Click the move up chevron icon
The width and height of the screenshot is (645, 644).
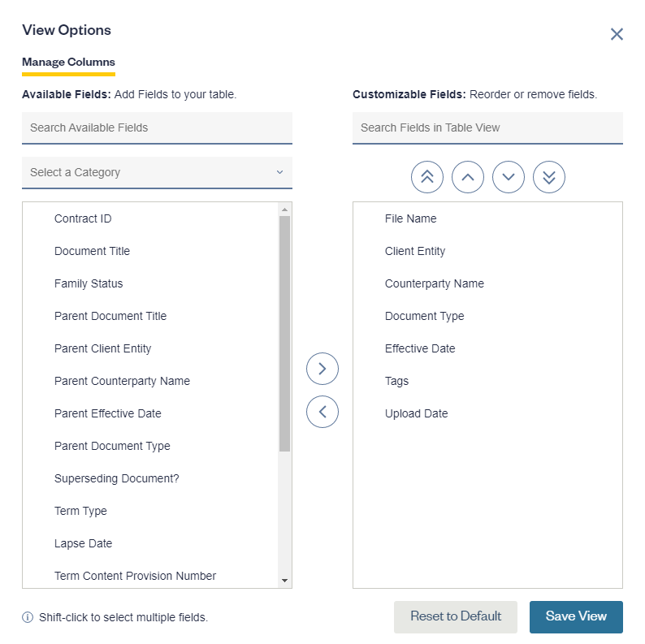[x=468, y=177]
